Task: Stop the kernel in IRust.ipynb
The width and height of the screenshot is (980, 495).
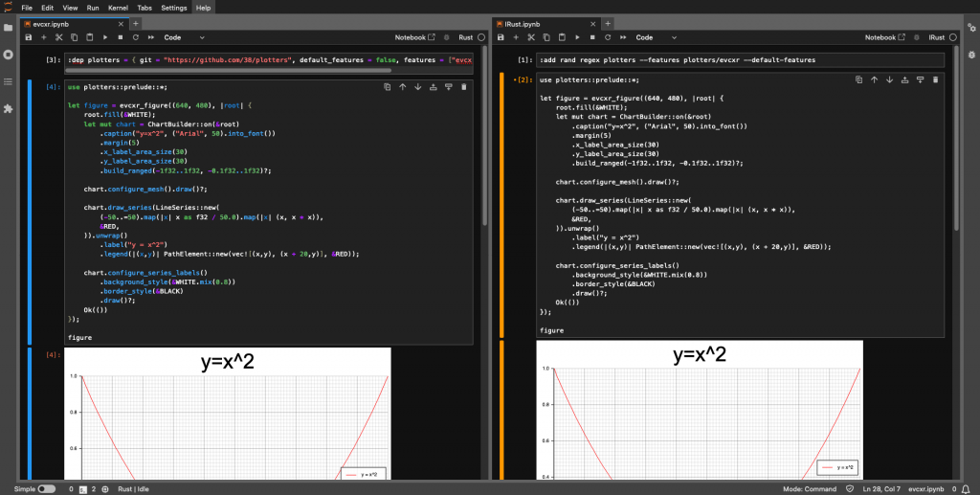Action: [592, 37]
